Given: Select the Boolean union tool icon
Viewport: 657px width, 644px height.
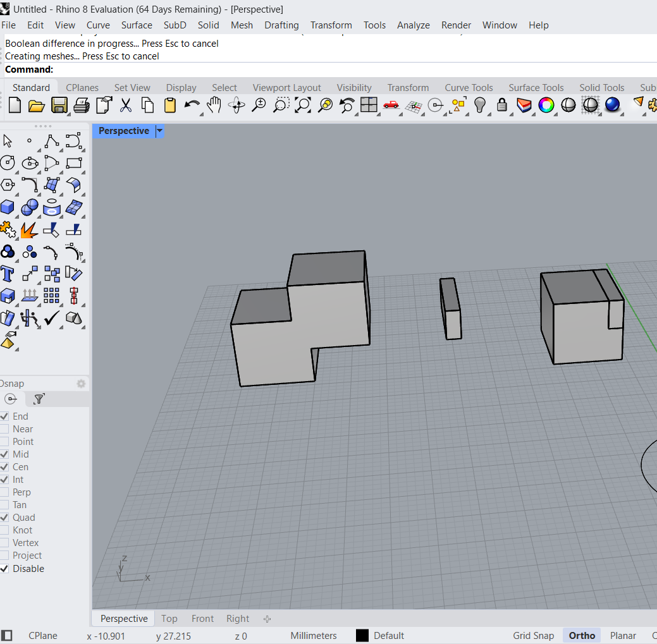Looking at the screenshot, I should pyautogui.click(x=29, y=207).
